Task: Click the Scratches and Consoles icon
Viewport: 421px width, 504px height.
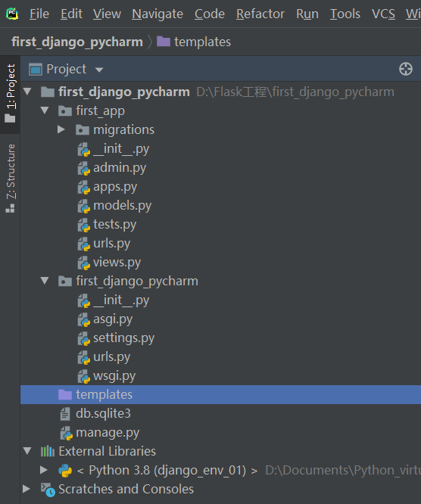Action: pyautogui.click(x=48, y=490)
